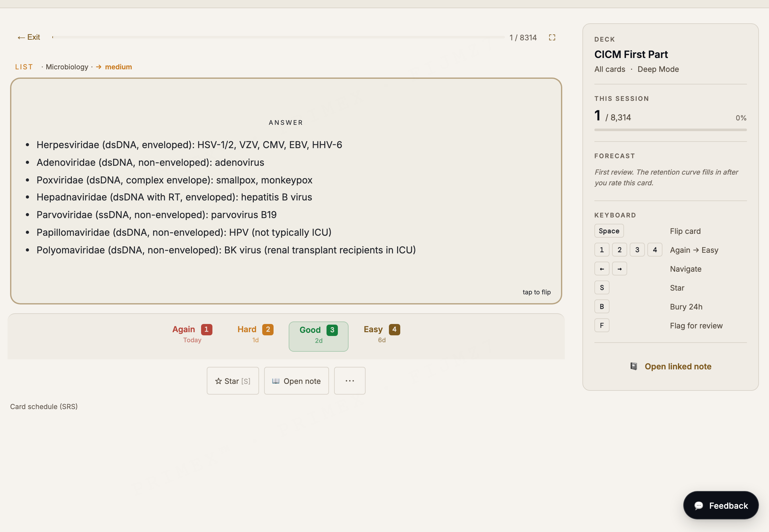
Task: Click the medium difficulty label
Action: [118, 67]
